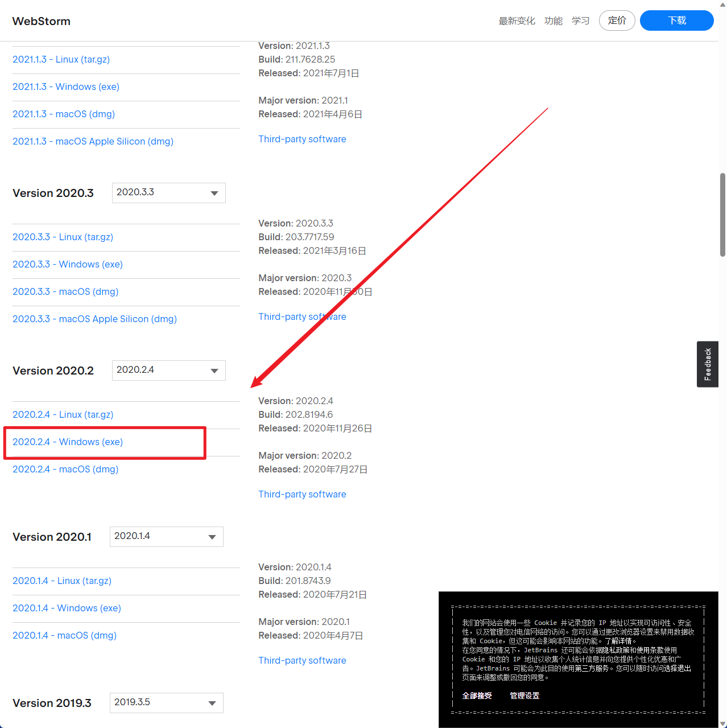Screen dimensions: 727x728
Task: Download 2020.2.4 Windows (exe) installer
Action: (68, 442)
